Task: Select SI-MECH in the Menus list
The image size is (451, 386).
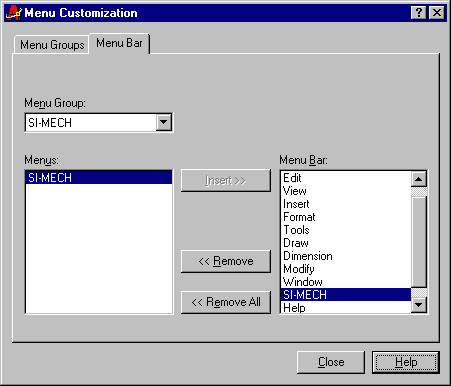Action: coord(99,177)
